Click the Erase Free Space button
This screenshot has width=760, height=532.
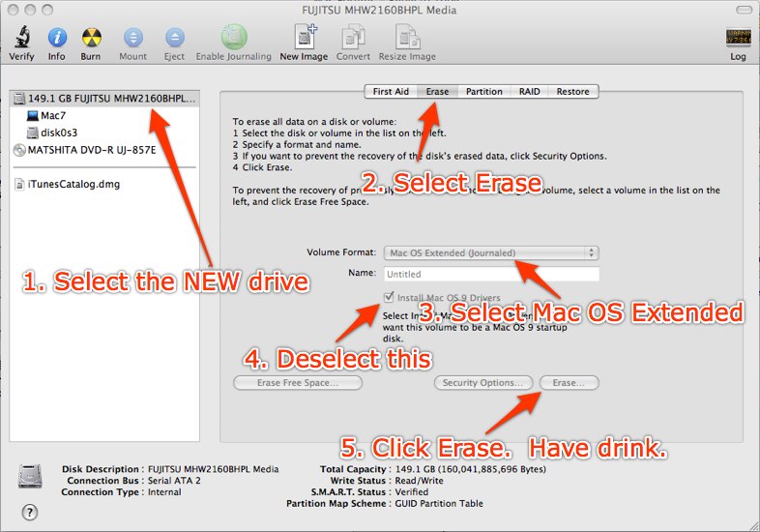298,383
